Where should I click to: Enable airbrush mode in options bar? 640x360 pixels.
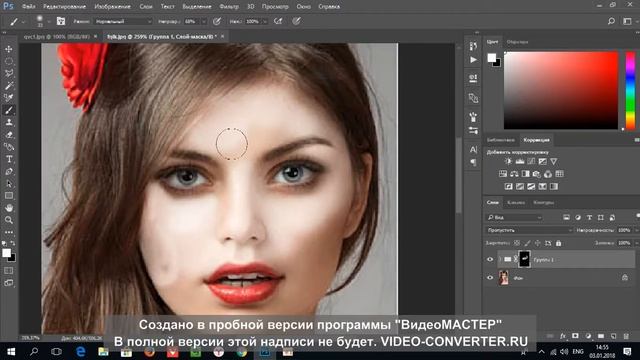pos(278,21)
